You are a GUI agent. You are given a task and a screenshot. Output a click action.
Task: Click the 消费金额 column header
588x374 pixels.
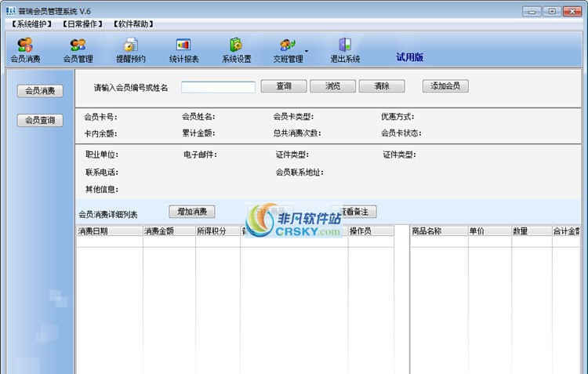click(x=169, y=231)
